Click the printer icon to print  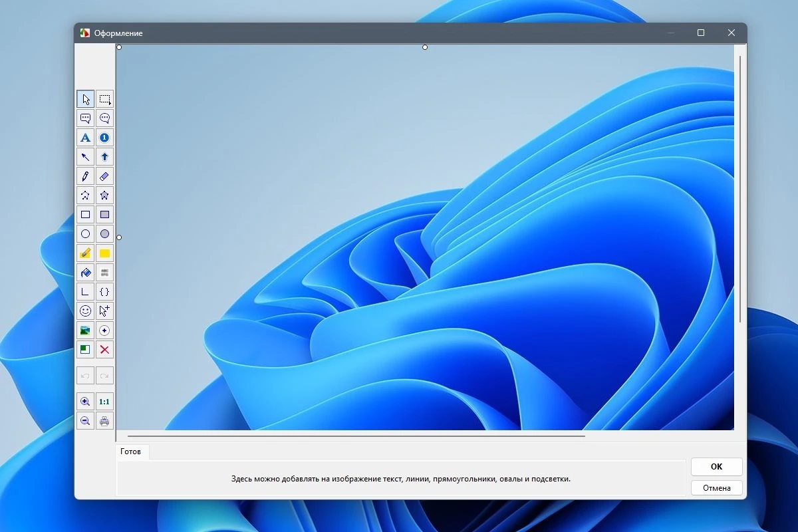point(104,421)
